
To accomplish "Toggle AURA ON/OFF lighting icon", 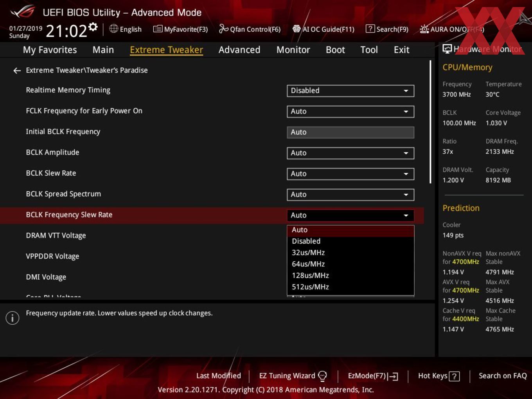I will (x=424, y=29).
